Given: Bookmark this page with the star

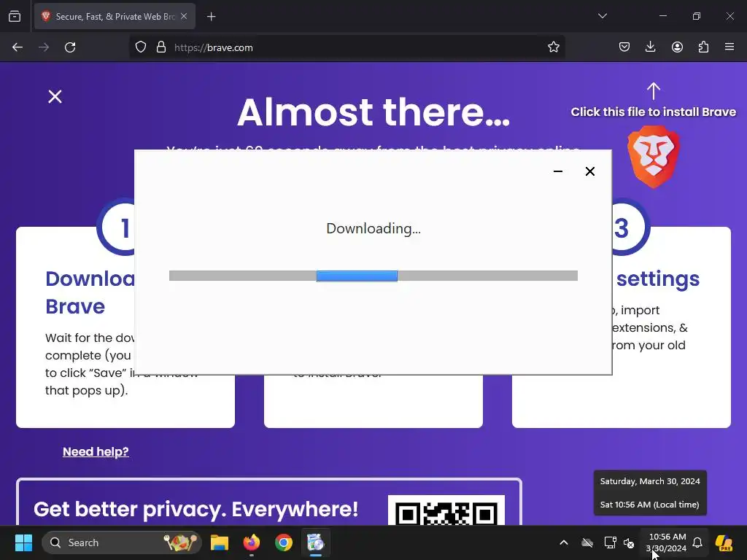Looking at the screenshot, I should tap(554, 47).
